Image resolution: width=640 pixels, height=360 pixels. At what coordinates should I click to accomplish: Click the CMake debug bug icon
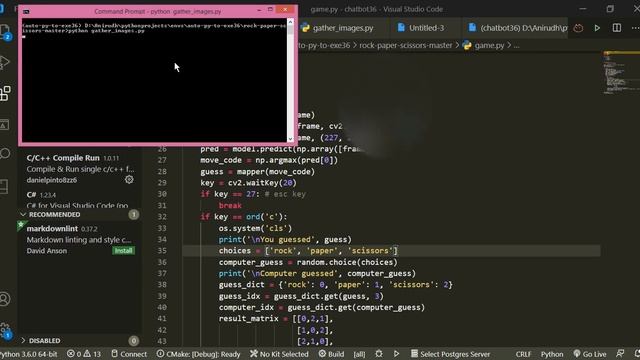tap(379, 354)
